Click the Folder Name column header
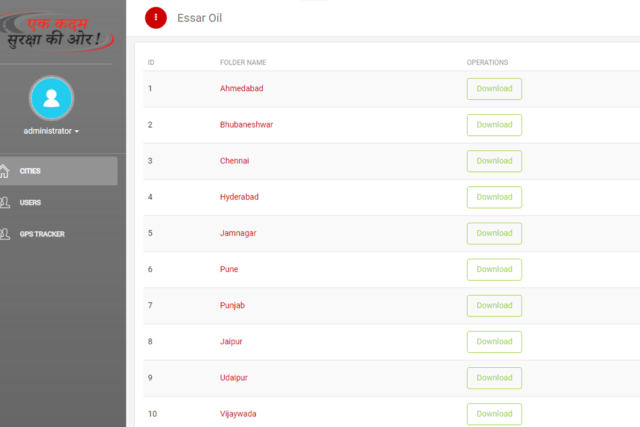Viewport: 640px width, 427px height. [243, 62]
